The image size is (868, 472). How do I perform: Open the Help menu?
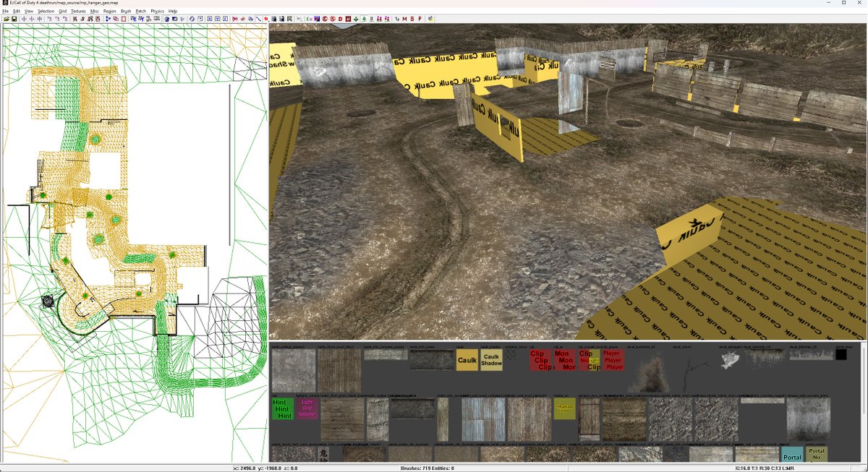click(173, 12)
